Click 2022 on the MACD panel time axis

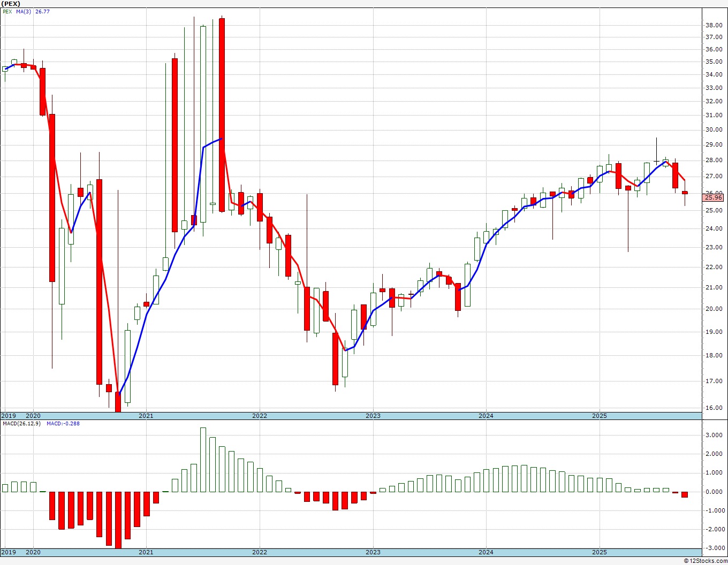[x=260, y=552]
